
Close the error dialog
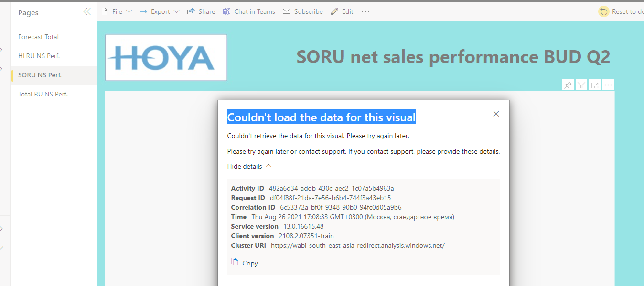[496, 114]
